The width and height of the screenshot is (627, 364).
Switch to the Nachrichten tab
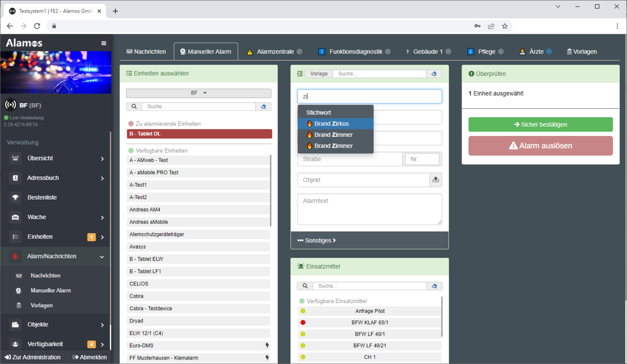146,52
